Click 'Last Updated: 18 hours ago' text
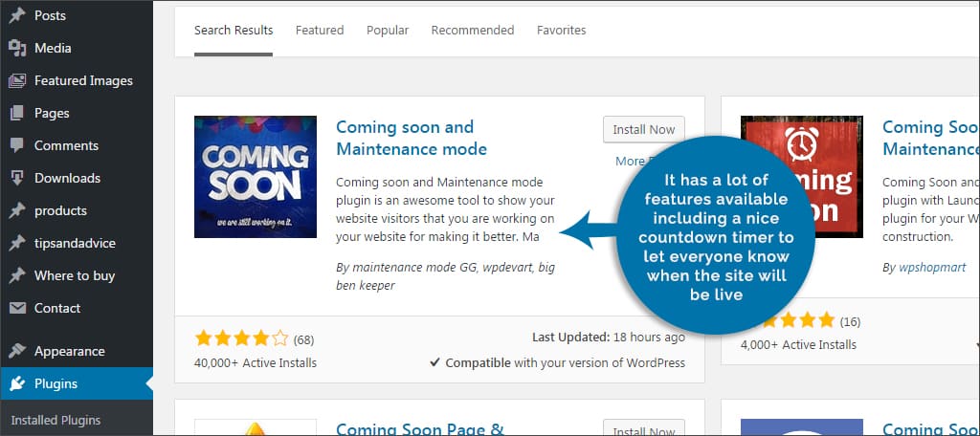Viewport: 980px width, 436px height. pyautogui.click(x=608, y=338)
